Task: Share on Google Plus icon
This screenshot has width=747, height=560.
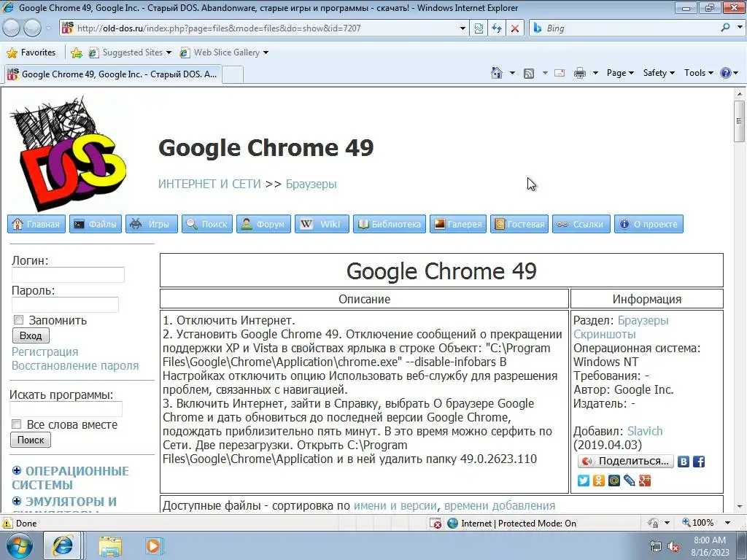Action: point(645,481)
